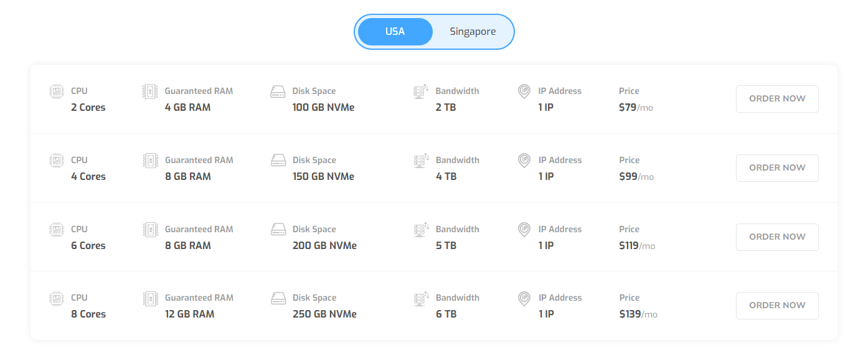Order the $119/mo plan
Image resolution: width=868 pixels, height=358 pixels.
point(777,237)
